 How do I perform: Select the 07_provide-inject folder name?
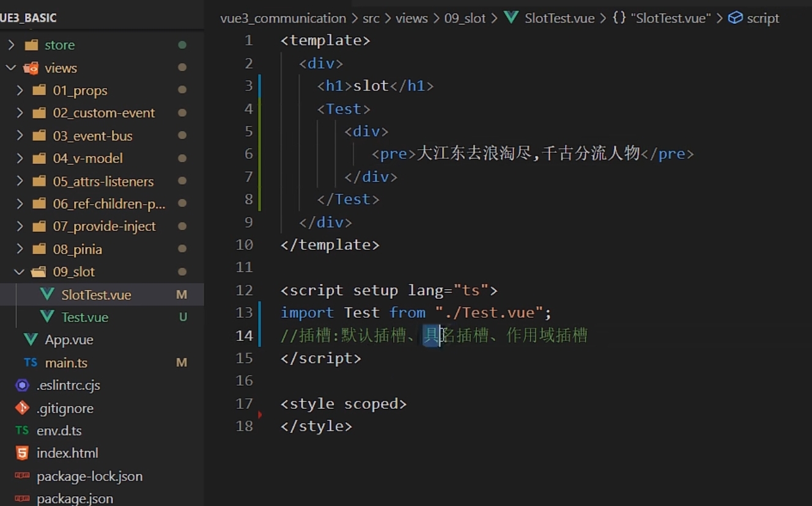[104, 226]
